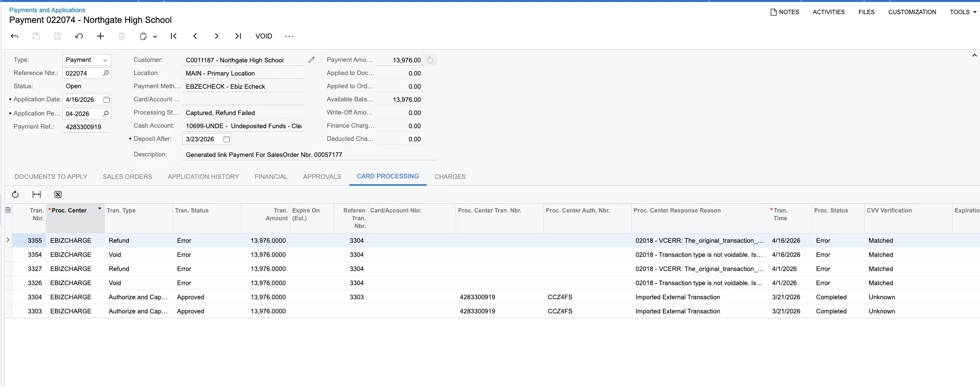The width and height of the screenshot is (980, 387).
Task: Click the Payment Amount field 13,976.00
Action: [399, 60]
